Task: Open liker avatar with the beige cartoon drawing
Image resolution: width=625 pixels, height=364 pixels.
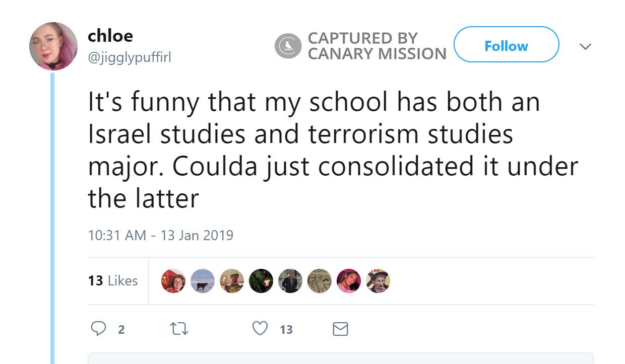Action: tap(320, 281)
